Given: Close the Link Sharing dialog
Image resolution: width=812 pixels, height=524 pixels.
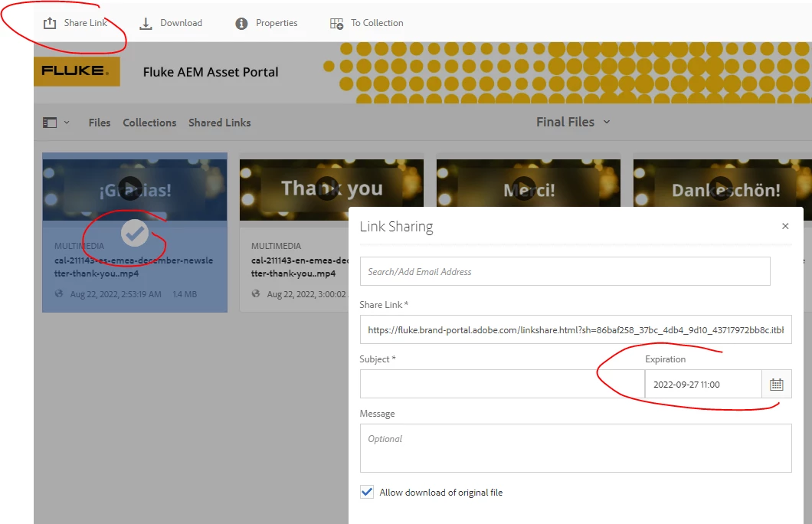Looking at the screenshot, I should [785, 226].
